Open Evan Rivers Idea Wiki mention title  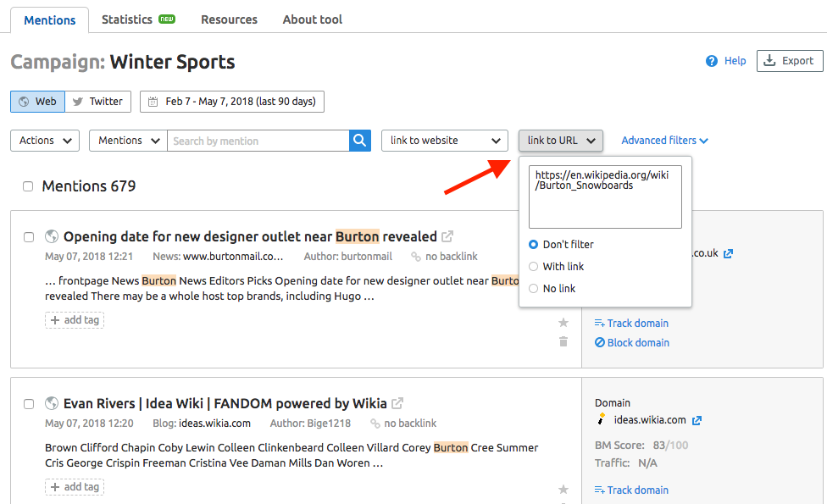coord(225,404)
